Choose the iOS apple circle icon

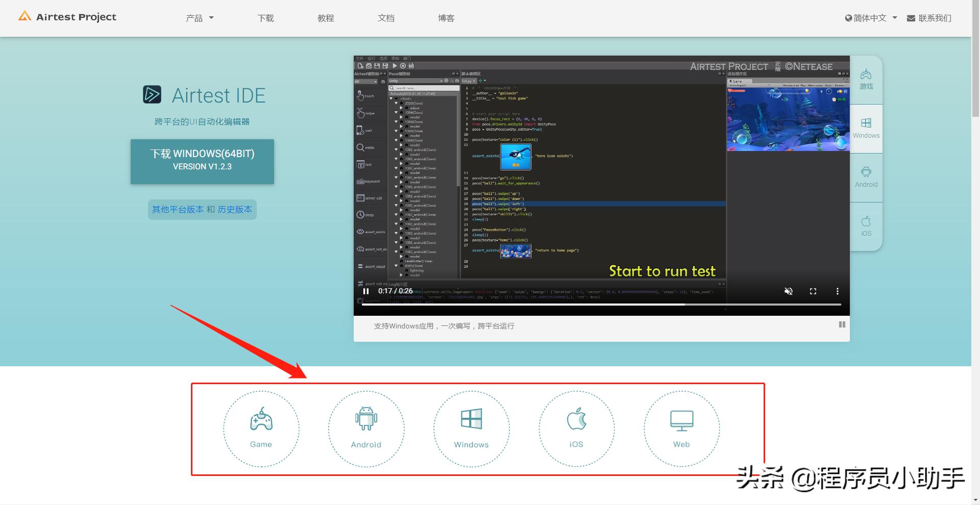click(576, 428)
